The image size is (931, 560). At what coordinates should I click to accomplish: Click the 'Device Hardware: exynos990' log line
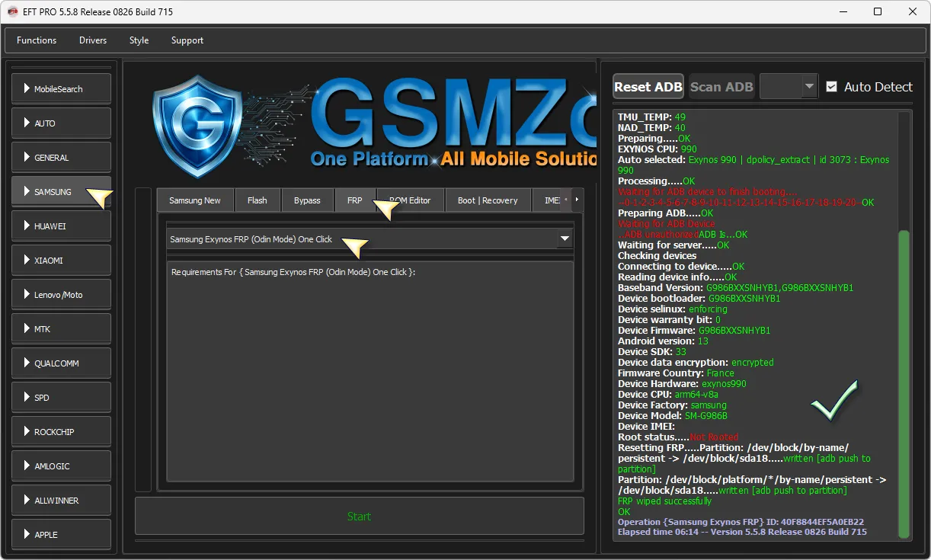[x=682, y=384]
